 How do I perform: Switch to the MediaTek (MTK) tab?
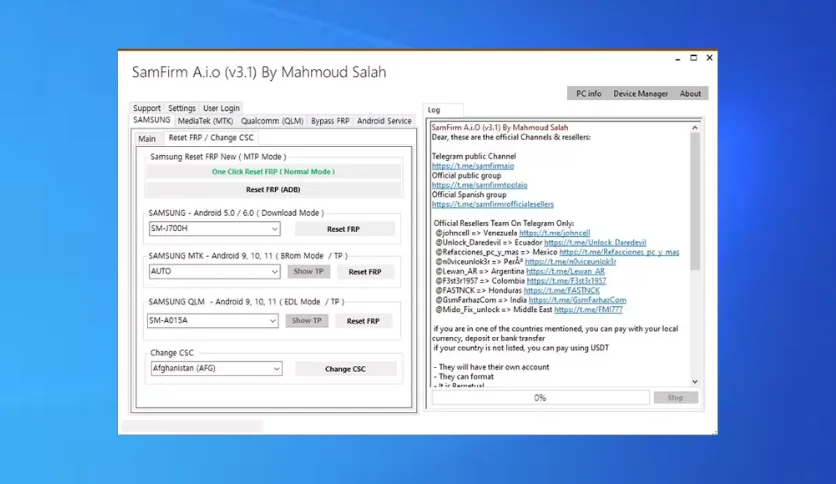tap(205, 121)
